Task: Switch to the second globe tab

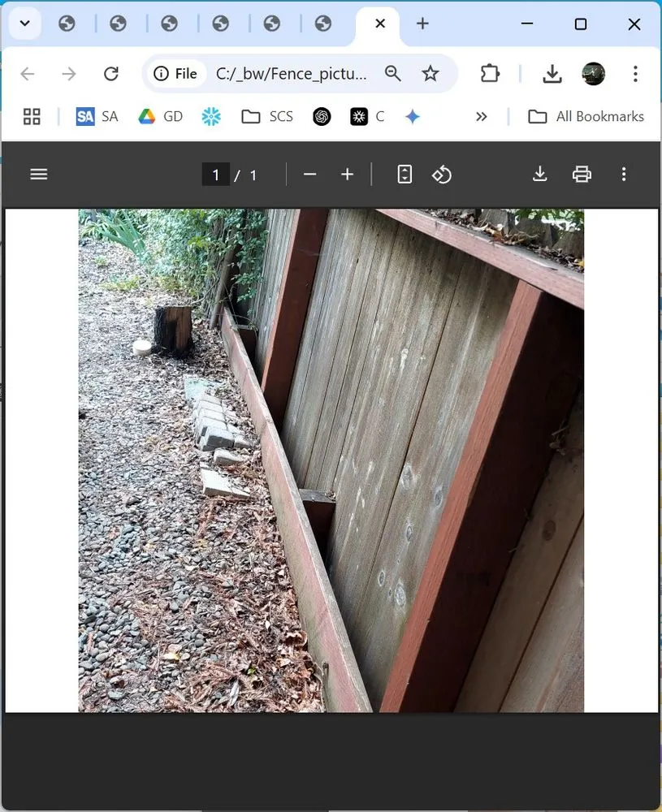Action: pos(118,24)
